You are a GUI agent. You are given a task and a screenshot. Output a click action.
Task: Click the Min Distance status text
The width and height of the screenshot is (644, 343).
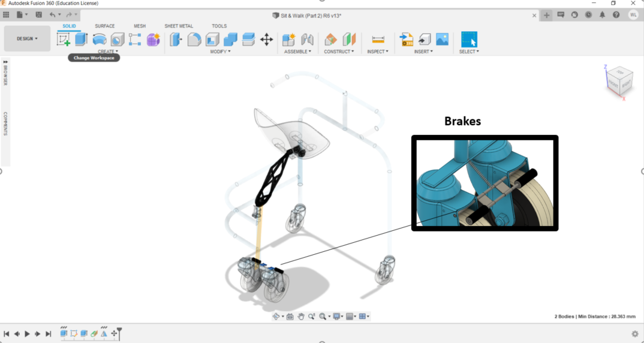606,316
